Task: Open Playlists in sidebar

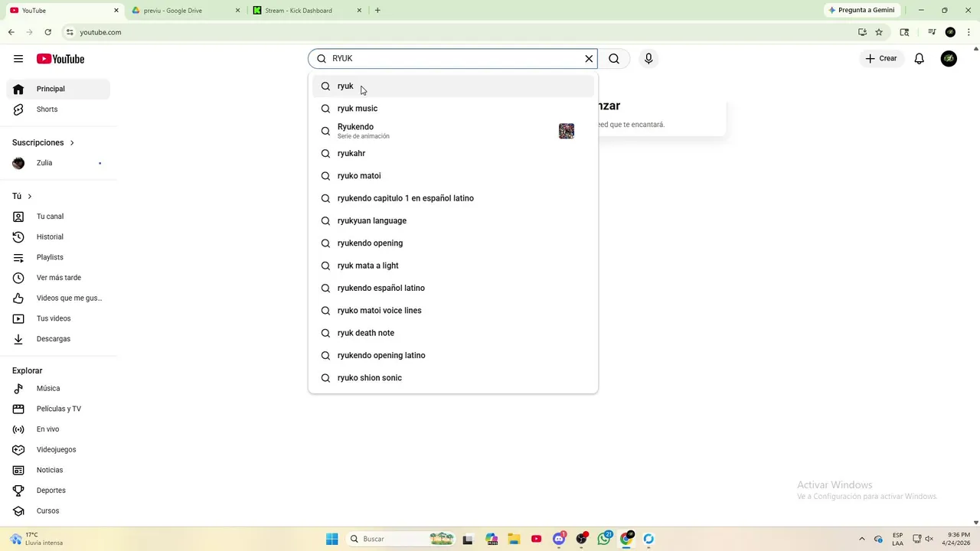Action: pyautogui.click(x=58, y=257)
